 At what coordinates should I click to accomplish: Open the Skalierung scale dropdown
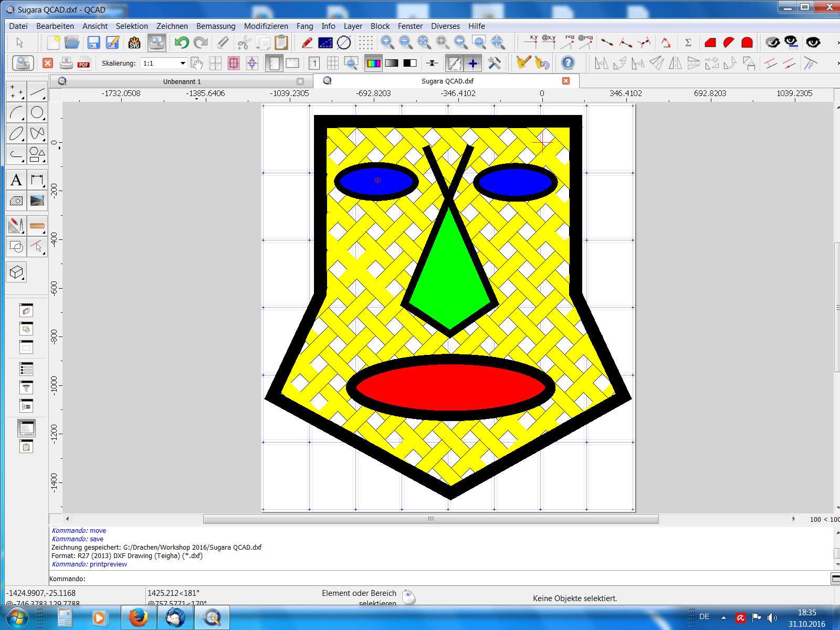pos(182,64)
